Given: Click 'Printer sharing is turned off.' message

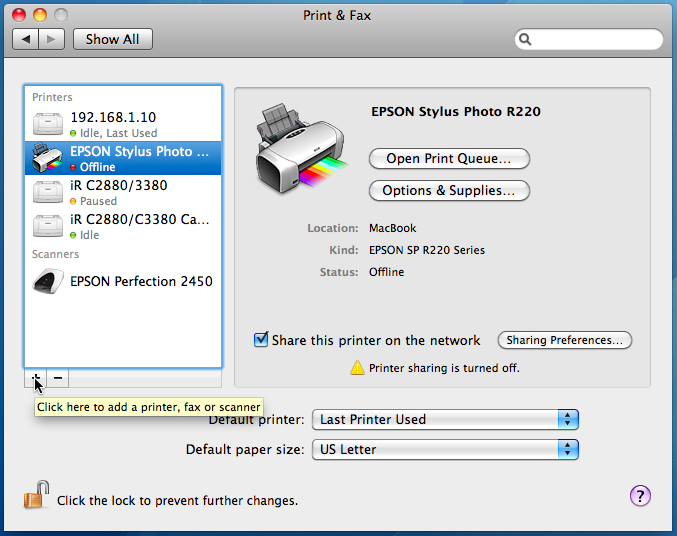Looking at the screenshot, I should click(444, 368).
